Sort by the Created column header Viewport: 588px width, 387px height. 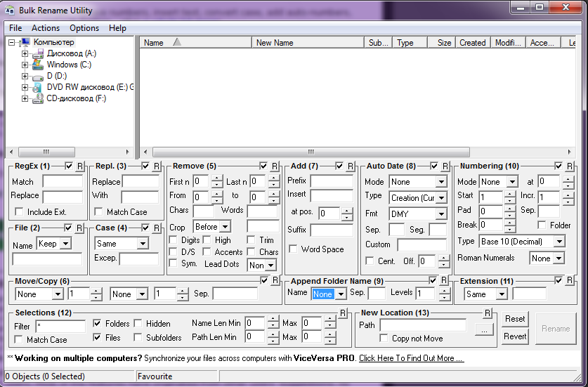pyautogui.click(x=473, y=43)
